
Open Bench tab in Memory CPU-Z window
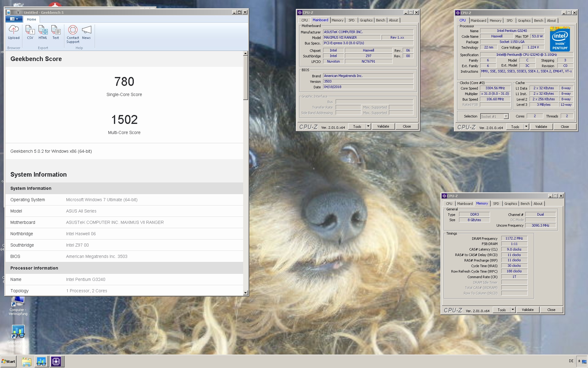pyautogui.click(x=525, y=204)
